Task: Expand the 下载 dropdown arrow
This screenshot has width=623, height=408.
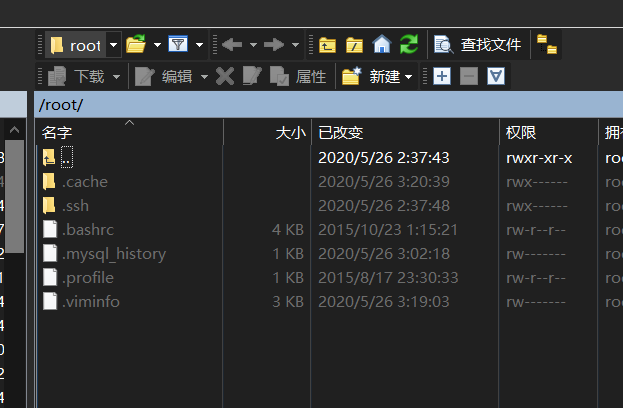Action: (x=116, y=77)
